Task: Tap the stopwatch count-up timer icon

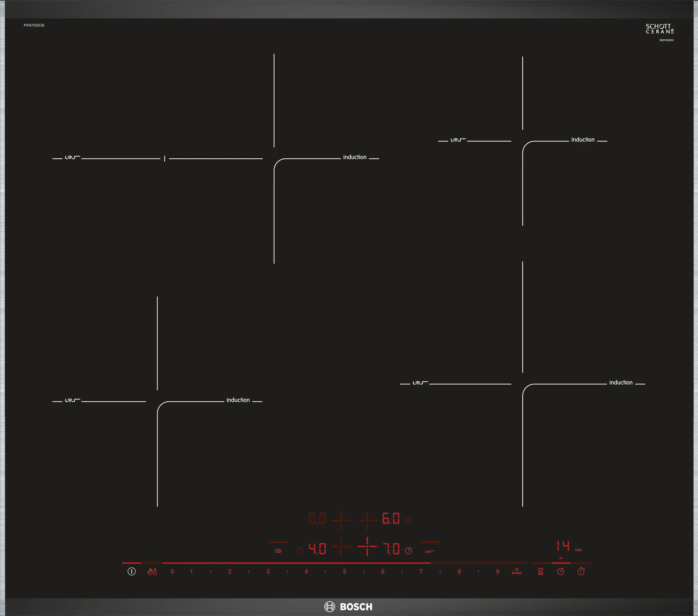Action: (x=581, y=571)
